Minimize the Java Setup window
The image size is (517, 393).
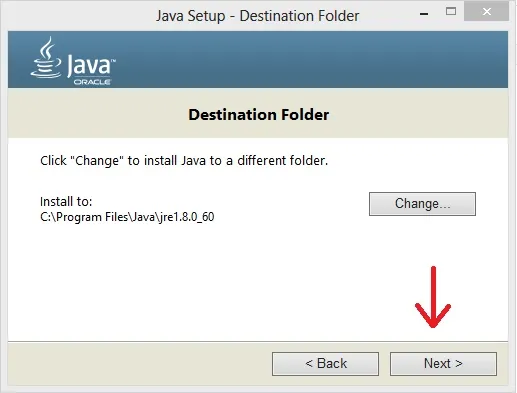click(x=424, y=13)
